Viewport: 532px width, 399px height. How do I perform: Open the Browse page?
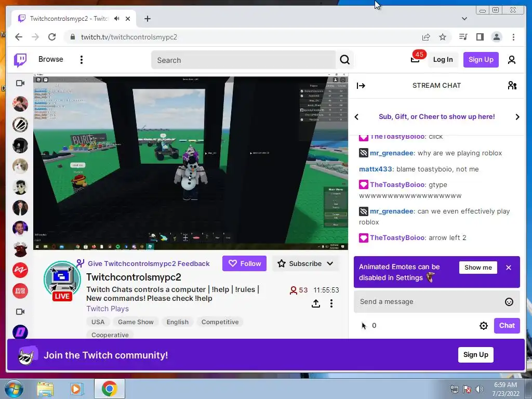[x=51, y=59]
